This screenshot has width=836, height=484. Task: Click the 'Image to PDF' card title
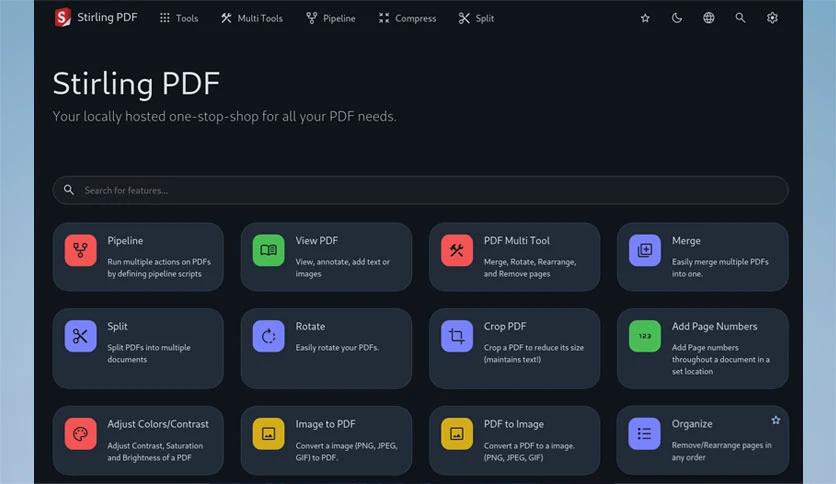tap(325, 424)
